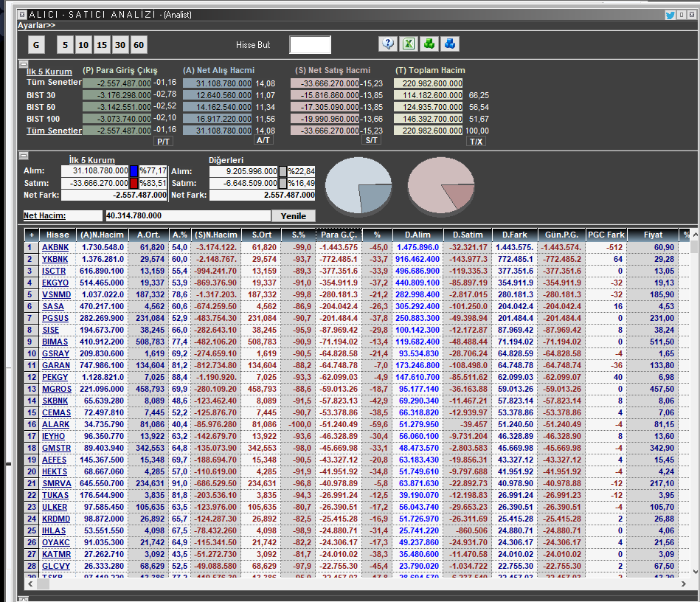This screenshot has height=602, width=700.
Task: Open the YKBNK stock link
Action: (55, 259)
